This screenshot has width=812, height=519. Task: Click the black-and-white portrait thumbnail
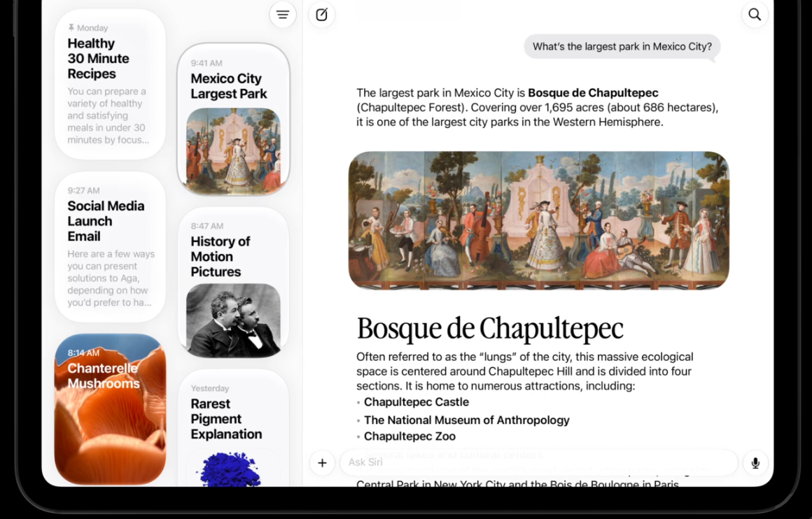tap(233, 320)
